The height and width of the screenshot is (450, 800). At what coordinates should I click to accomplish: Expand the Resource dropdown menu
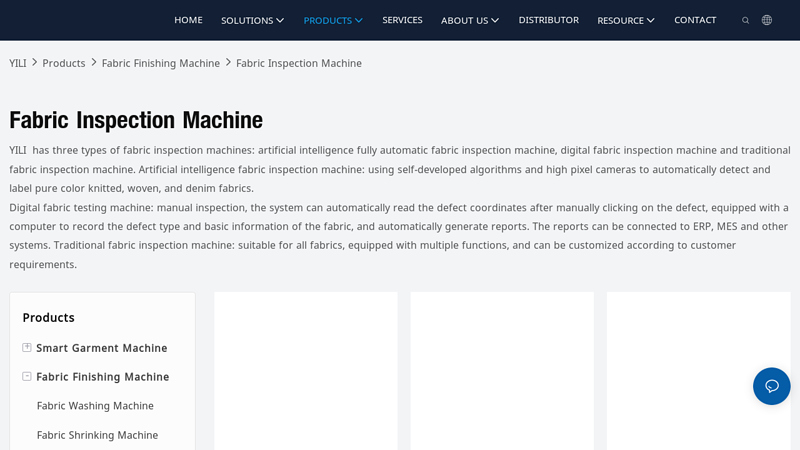pos(625,20)
